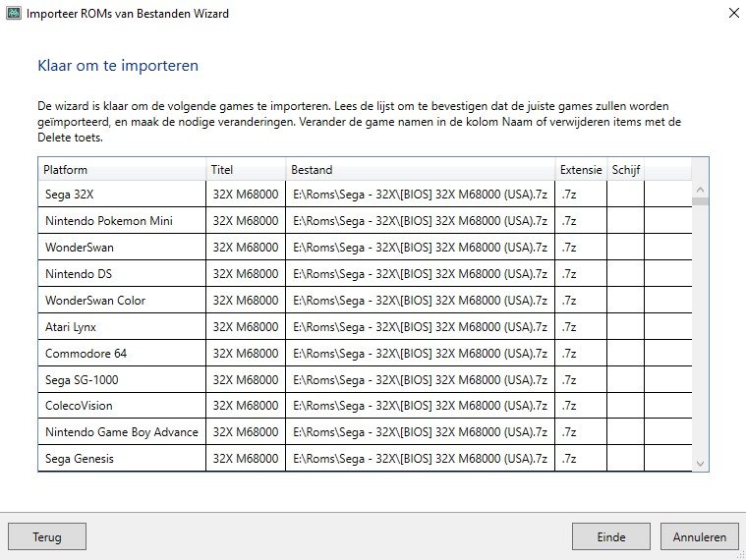Click the file path in Game Boy Advance row

[420, 432]
